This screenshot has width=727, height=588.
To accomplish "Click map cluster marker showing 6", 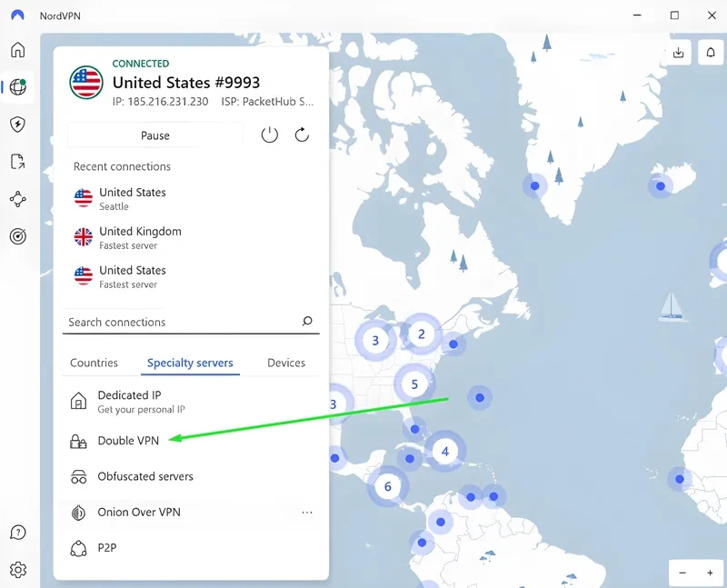I will click(388, 486).
